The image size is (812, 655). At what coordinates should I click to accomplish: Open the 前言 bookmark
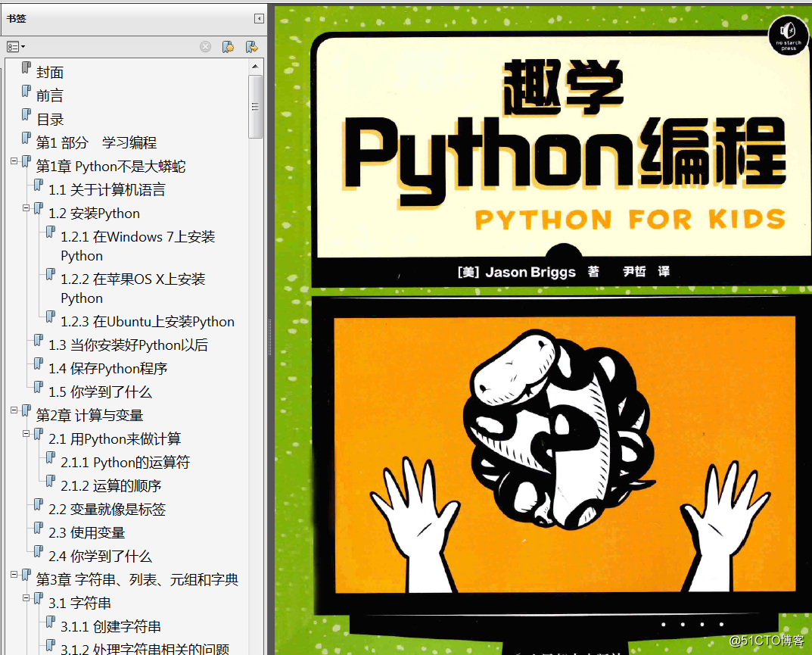tap(50, 96)
